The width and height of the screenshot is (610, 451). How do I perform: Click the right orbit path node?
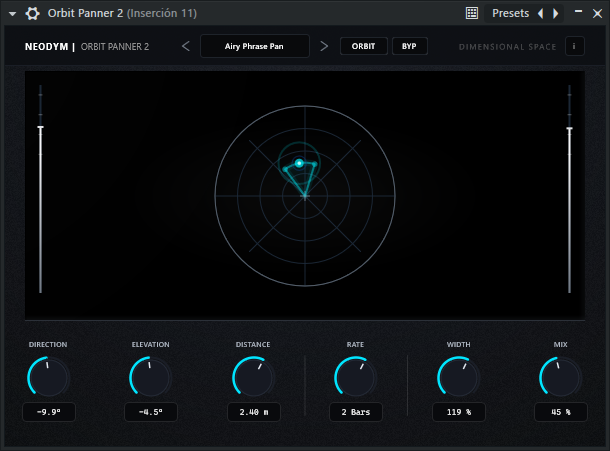tap(314, 165)
